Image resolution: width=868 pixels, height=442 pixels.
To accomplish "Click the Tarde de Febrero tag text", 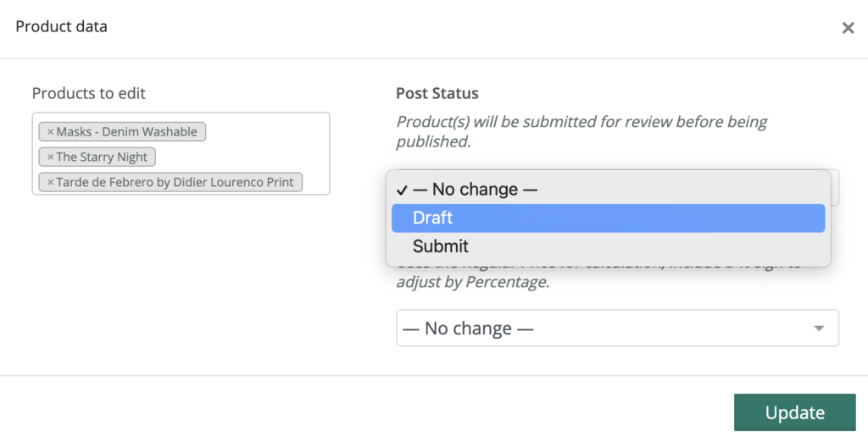I will click(x=175, y=183).
